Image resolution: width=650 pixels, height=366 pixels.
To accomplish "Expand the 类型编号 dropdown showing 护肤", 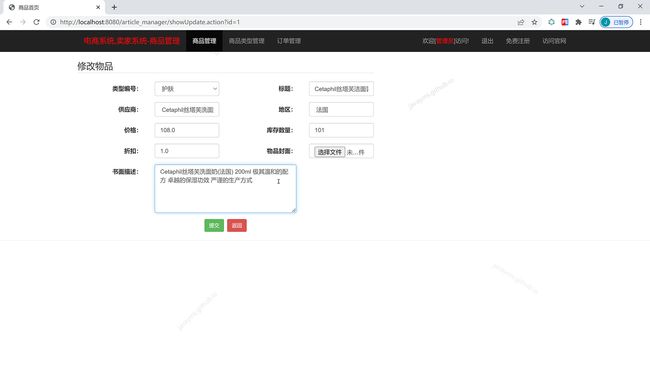I will click(187, 89).
